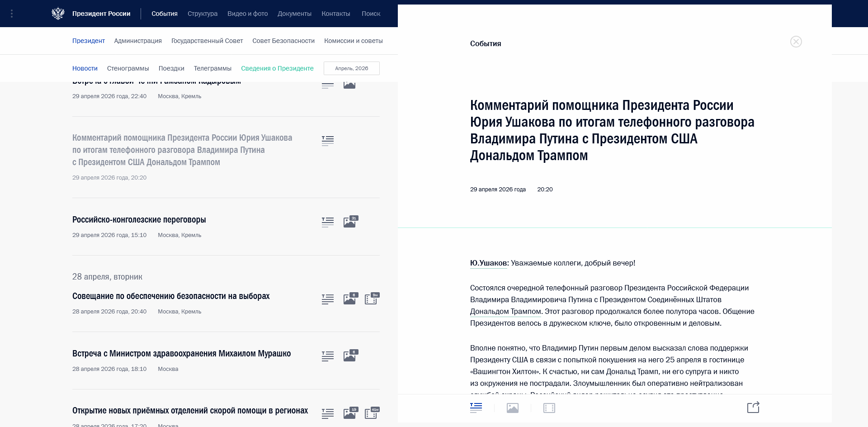Open the Администрация section

click(138, 41)
